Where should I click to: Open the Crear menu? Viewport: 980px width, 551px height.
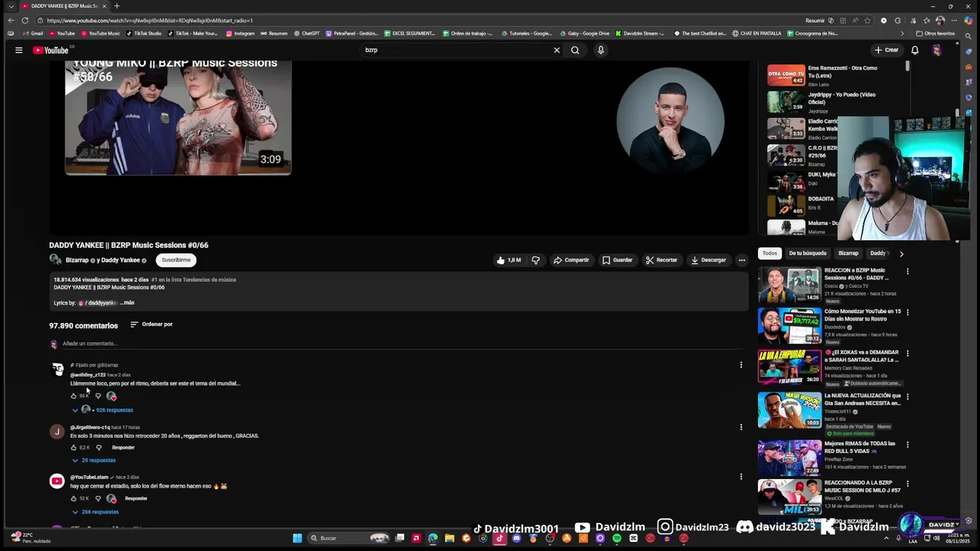coord(887,51)
